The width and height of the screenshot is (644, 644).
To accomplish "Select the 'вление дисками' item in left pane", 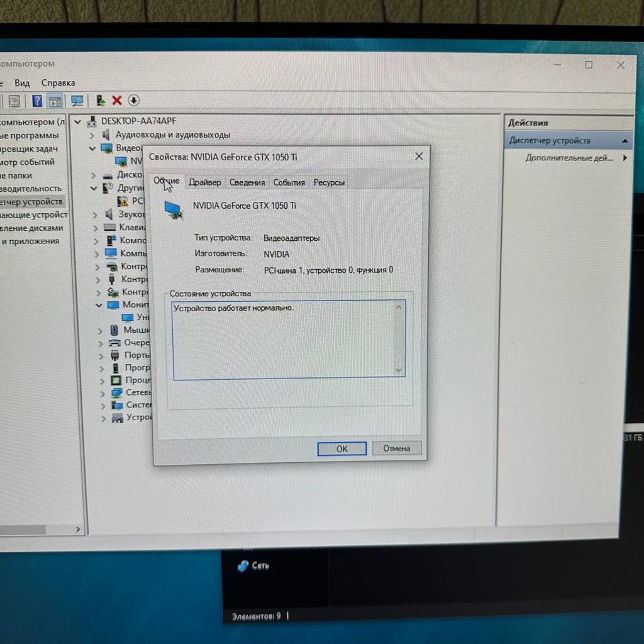I will click(x=31, y=228).
